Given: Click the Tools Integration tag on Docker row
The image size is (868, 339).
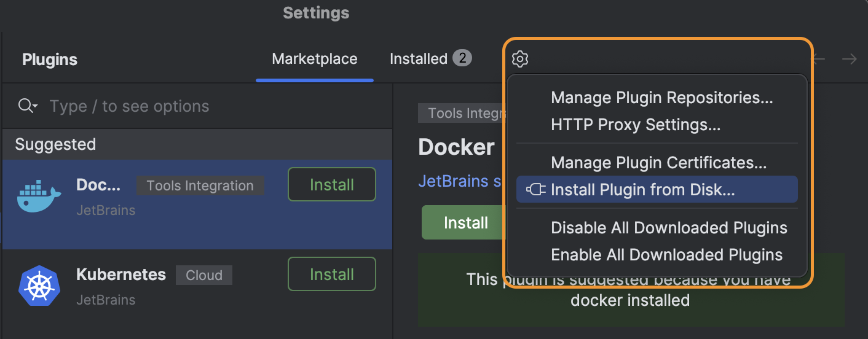Looking at the screenshot, I should click(x=200, y=186).
